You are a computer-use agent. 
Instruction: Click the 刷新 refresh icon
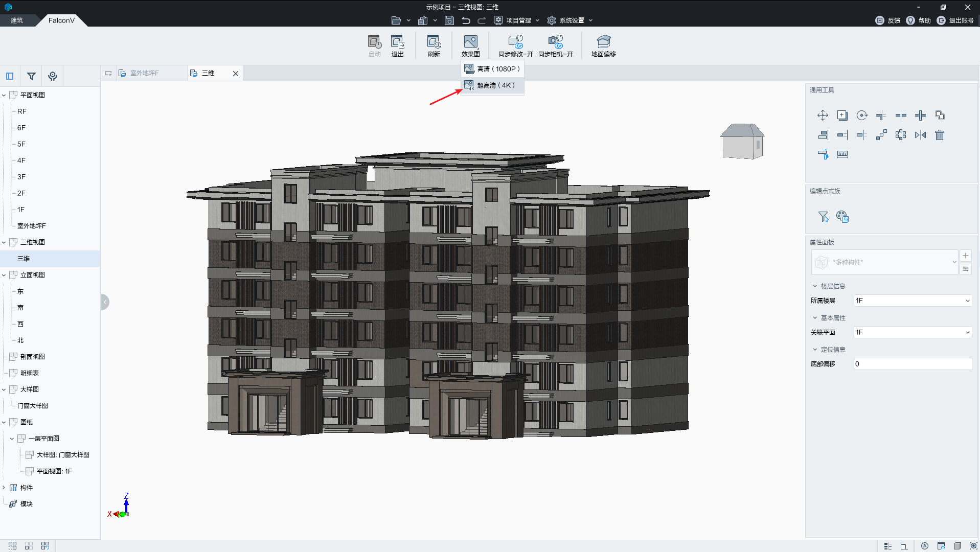pyautogui.click(x=434, y=45)
